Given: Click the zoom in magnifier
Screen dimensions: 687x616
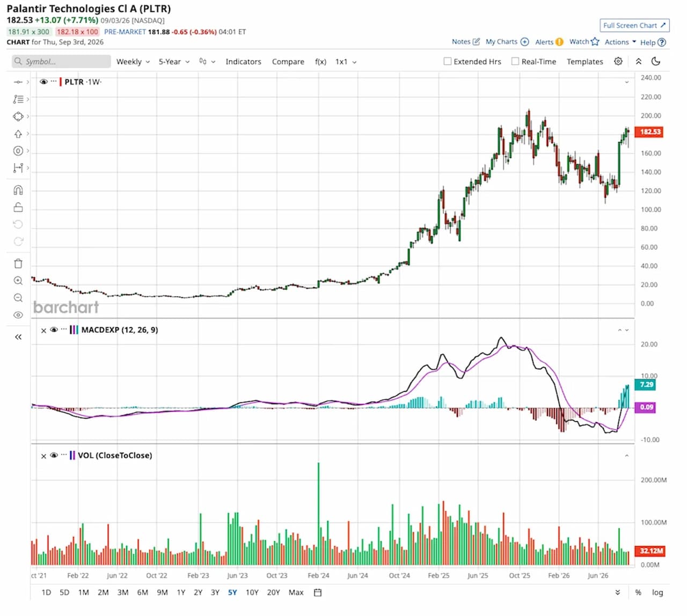Looking at the screenshot, I should click(x=18, y=281).
